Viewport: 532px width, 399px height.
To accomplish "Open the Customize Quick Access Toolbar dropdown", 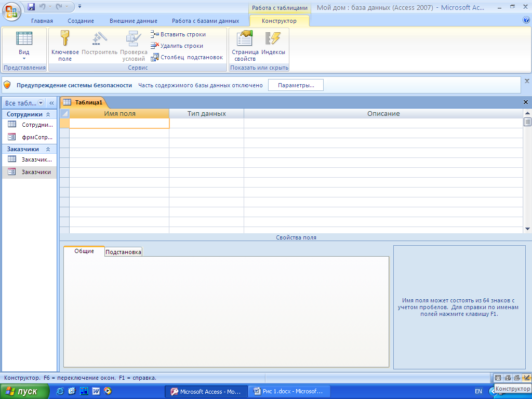I will click(79, 6).
